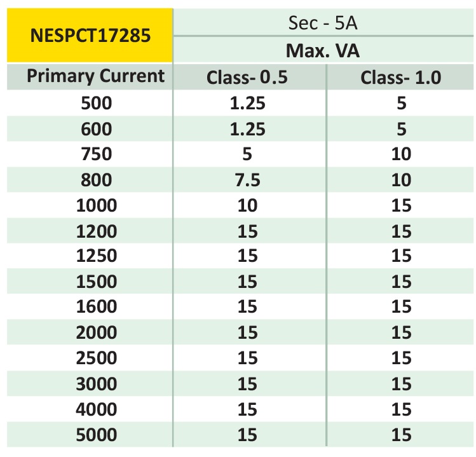This screenshot has height=457, width=476.
Task: Select the 750 primary current cell
Action: coord(96,154)
